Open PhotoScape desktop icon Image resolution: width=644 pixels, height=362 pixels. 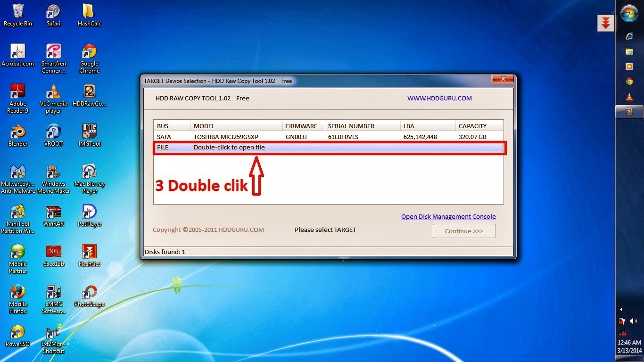point(89,296)
